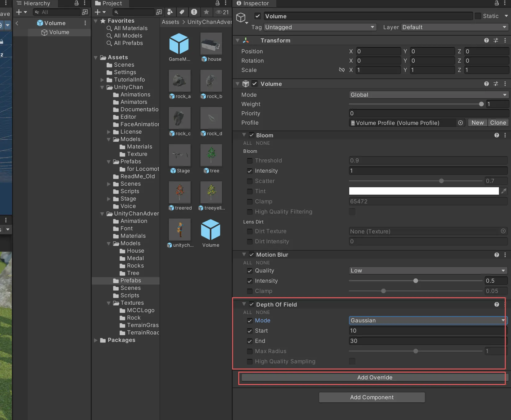Toggle the Static checkbox
511x420 pixels.
478,16
